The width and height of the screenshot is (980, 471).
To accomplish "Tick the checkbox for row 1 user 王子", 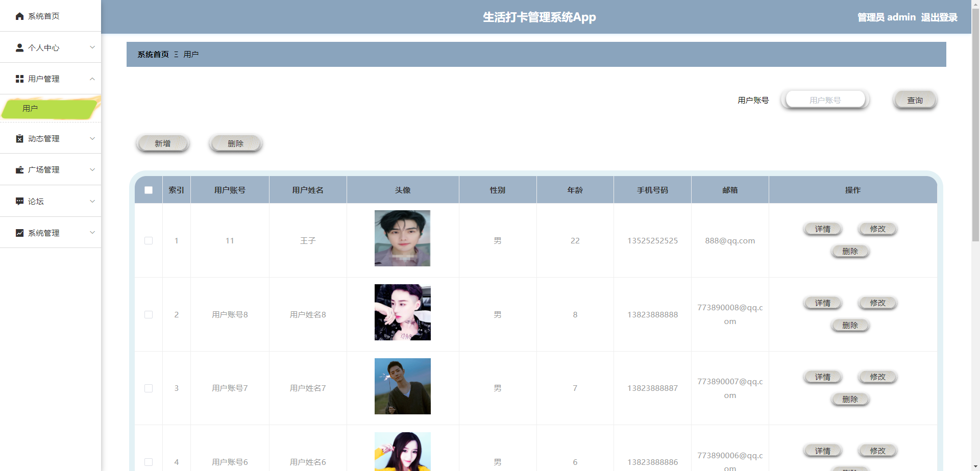I will 148,240.
